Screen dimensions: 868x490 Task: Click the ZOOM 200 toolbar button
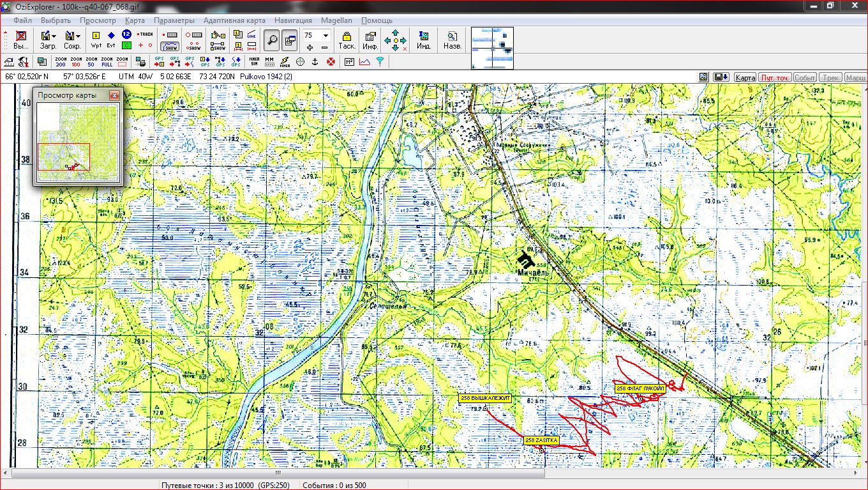point(61,62)
